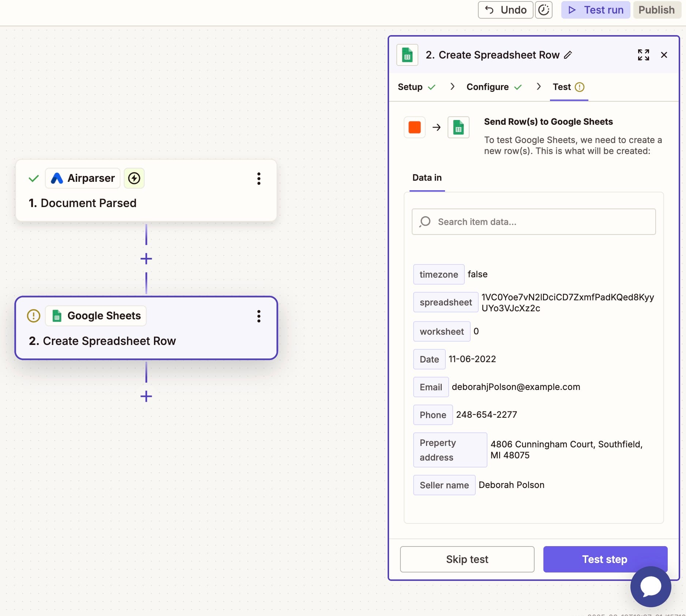Image resolution: width=686 pixels, height=616 pixels.
Task: Click the lightning bolt trigger icon
Action: tap(134, 179)
